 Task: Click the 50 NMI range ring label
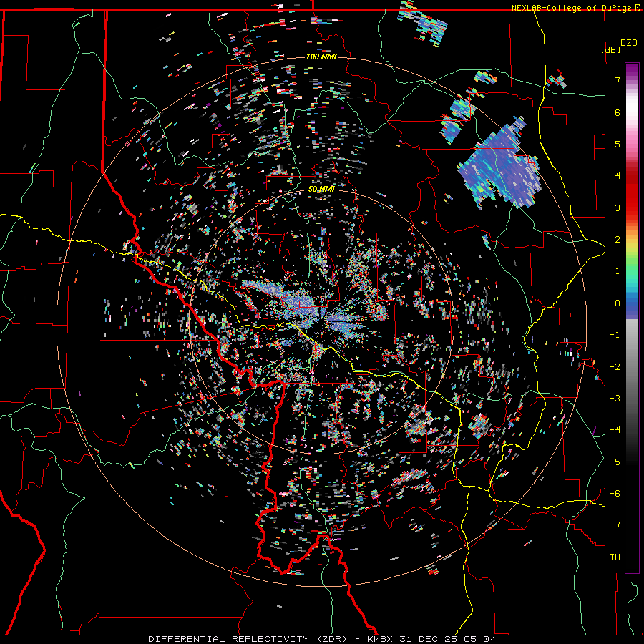point(321,189)
